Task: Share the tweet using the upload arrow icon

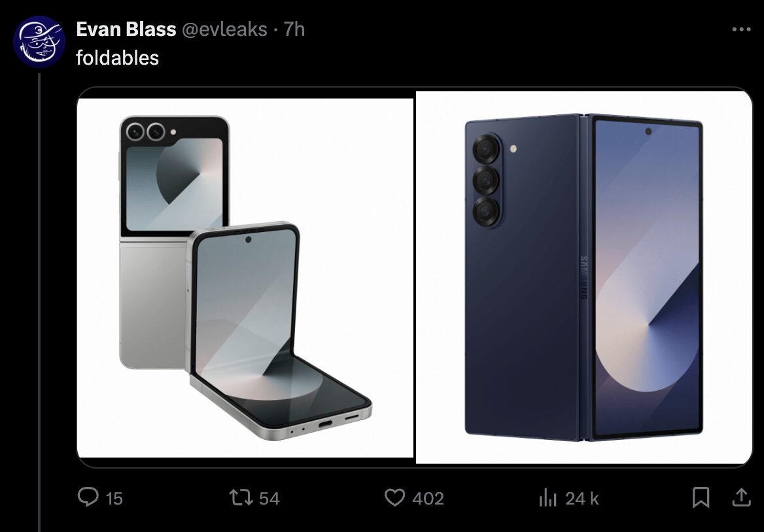Action: 741,497
